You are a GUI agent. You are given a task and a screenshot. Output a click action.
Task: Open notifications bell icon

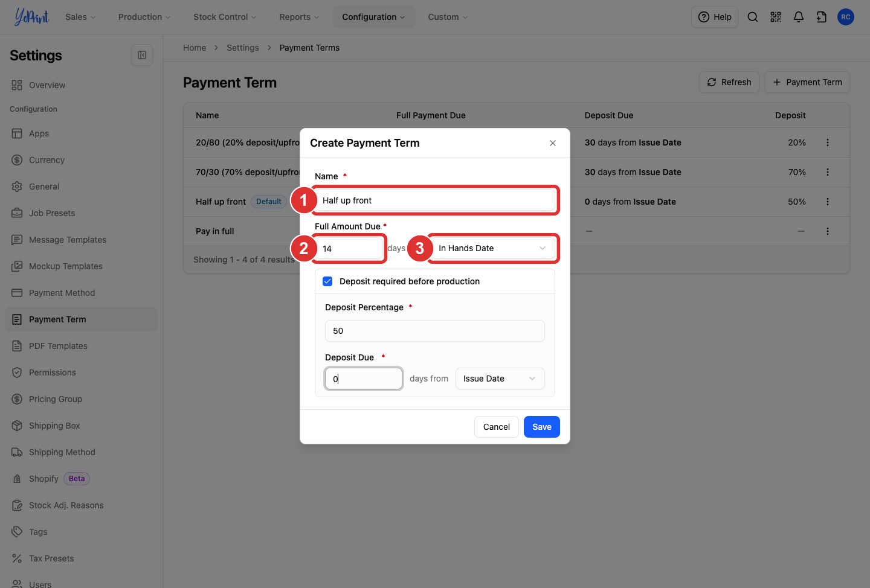(x=799, y=17)
